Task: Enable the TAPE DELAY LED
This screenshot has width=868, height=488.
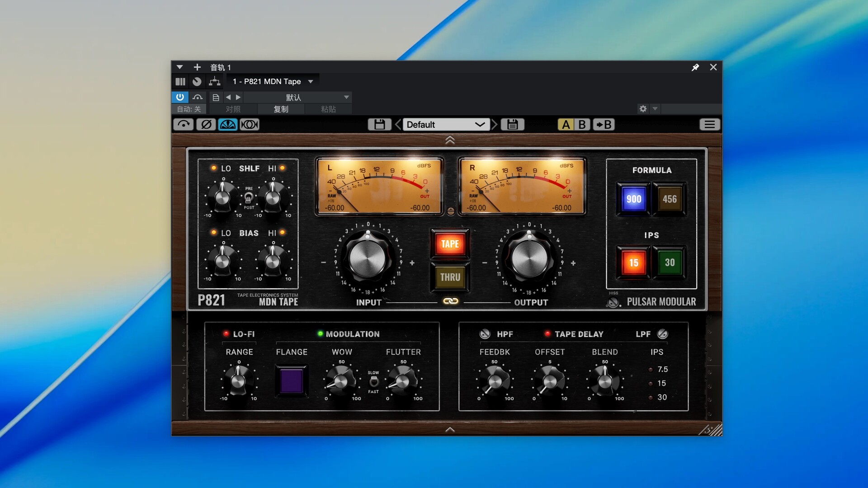Action: tap(547, 334)
